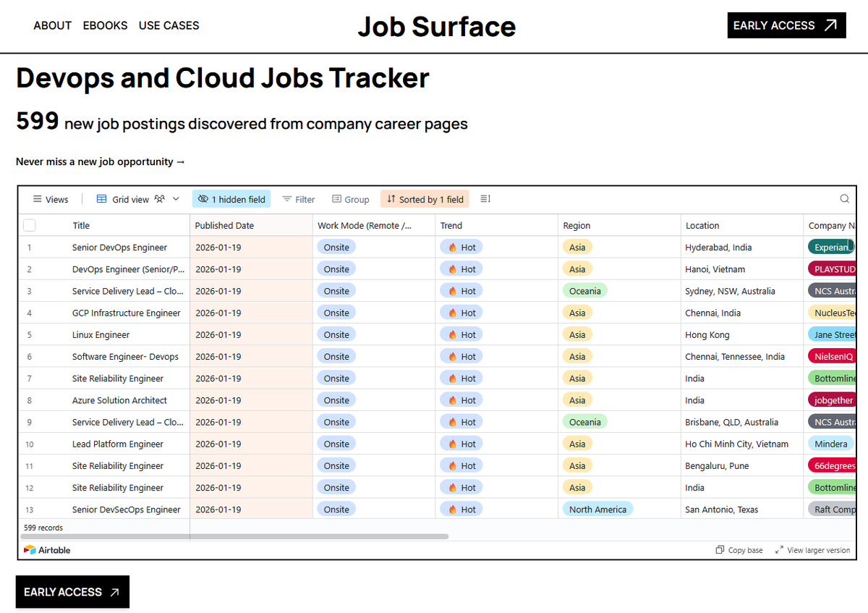
Task: Select the Senior DevOps Engineer title cell
Action: point(119,248)
